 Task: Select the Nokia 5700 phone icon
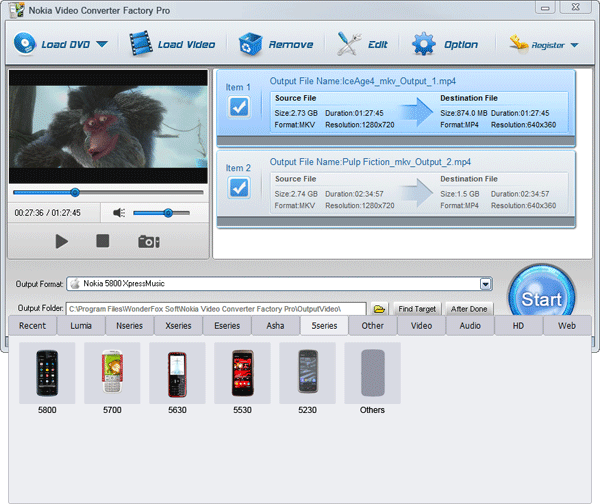pos(112,373)
